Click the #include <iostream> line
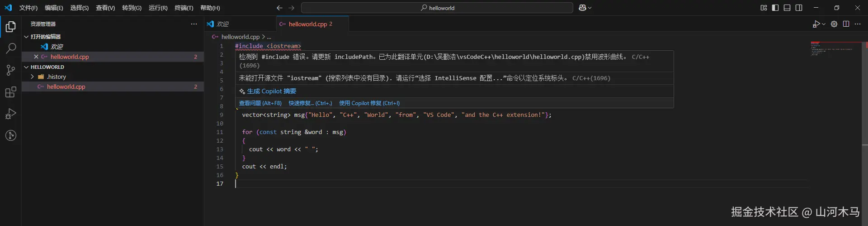 (268, 46)
